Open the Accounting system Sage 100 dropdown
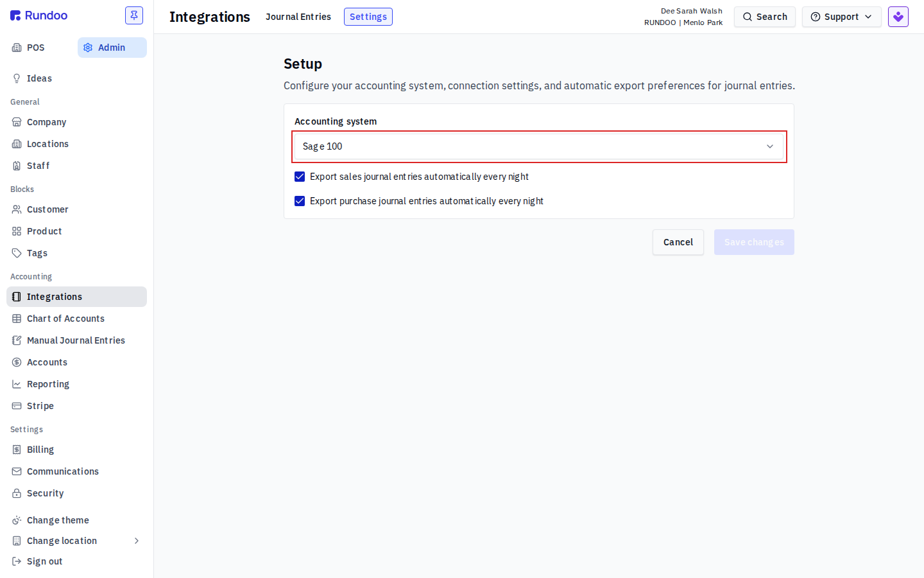Image resolution: width=924 pixels, height=578 pixels. [539, 146]
